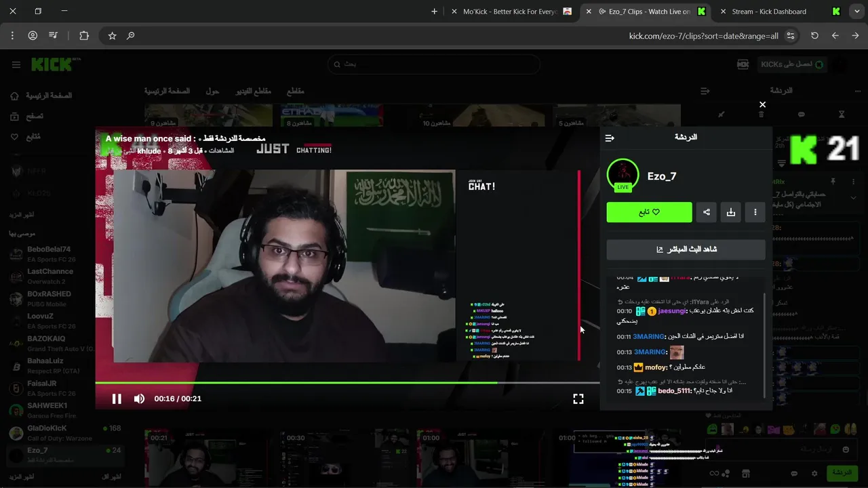Open site info icon beside the URL
The height and width of the screenshot is (488, 868).
pyautogui.click(x=791, y=36)
